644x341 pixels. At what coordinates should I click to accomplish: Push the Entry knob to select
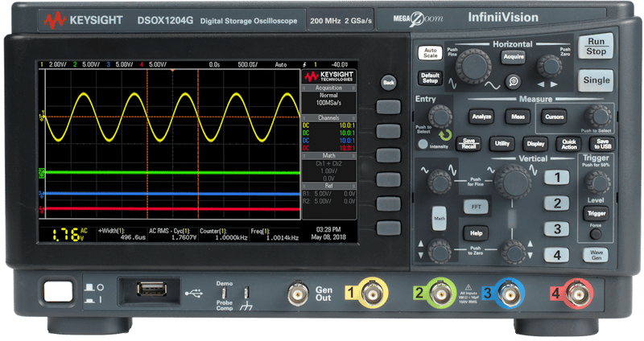tap(440, 116)
